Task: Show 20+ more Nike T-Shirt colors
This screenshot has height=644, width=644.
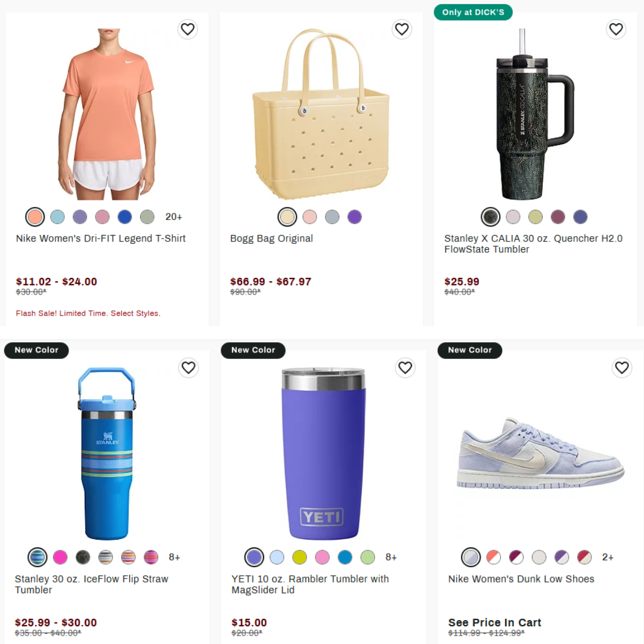Action: 174,217
